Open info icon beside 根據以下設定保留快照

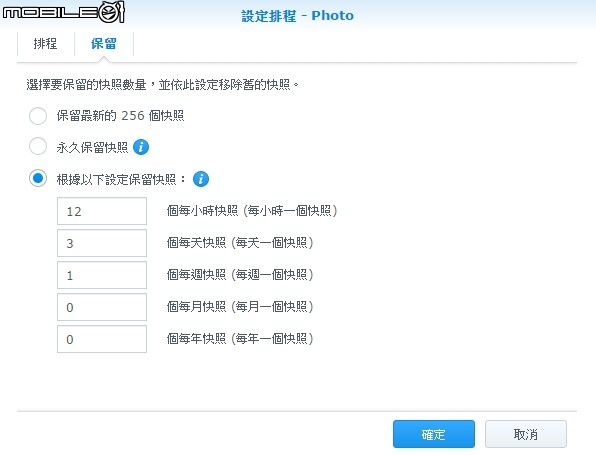tap(201, 179)
